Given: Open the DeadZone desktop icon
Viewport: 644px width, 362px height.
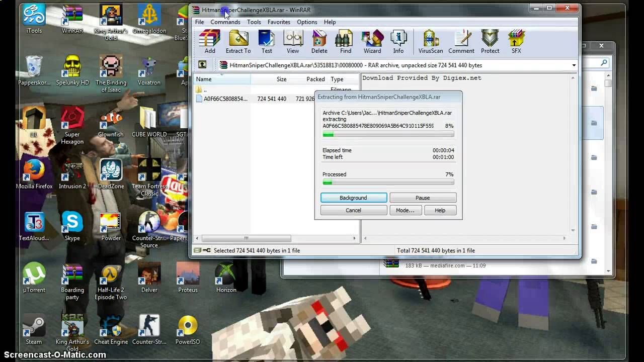Looking at the screenshot, I should [x=111, y=174].
